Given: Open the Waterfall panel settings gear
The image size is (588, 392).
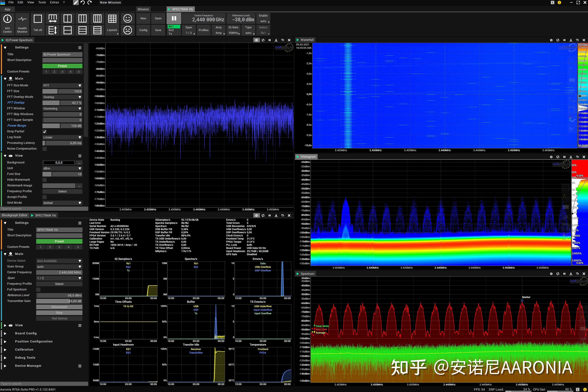Looking at the screenshot, I should click(x=551, y=40).
